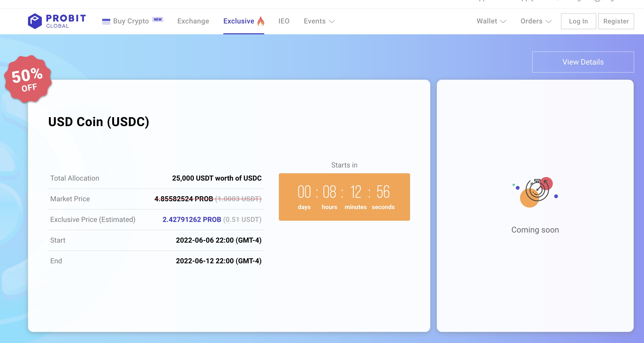Click the Total Allocation label
Screen dimensions: 644x343
coord(75,178)
